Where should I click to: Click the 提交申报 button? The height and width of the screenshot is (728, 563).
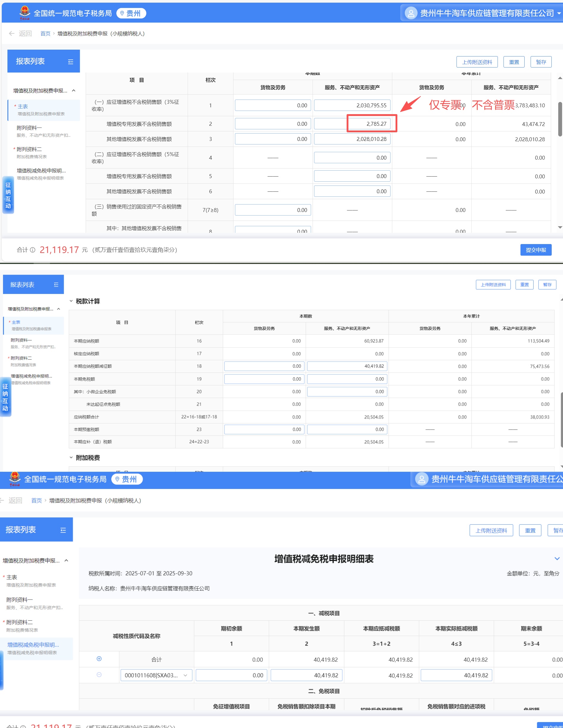point(536,250)
